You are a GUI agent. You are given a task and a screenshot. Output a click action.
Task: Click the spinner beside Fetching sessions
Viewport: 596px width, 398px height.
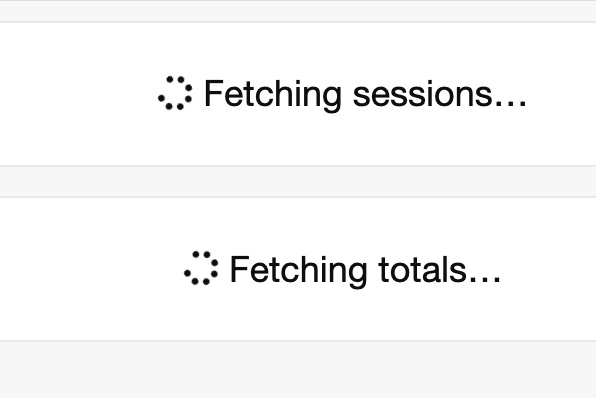[175, 93]
